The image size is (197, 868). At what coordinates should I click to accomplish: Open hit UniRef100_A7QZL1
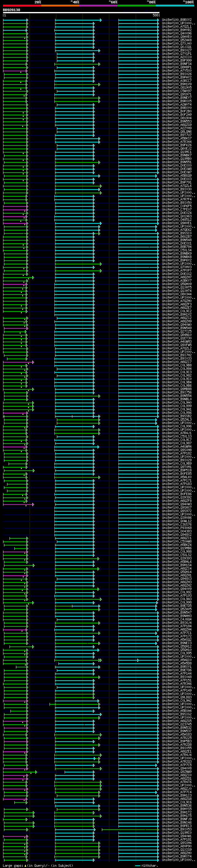click(x=177, y=26)
